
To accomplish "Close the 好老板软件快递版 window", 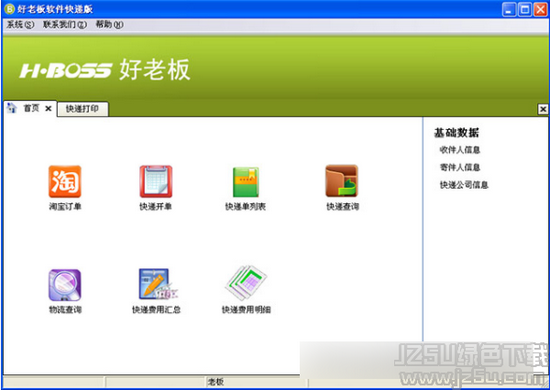I will tap(541, 9).
